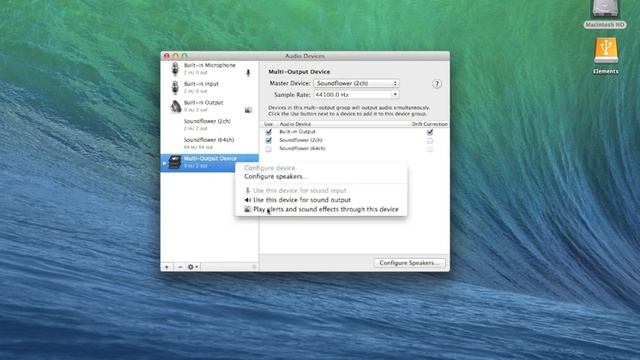Select Soundflower (64ch) row in device table
The image size is (640, 360).
click(x=354, y=149)
